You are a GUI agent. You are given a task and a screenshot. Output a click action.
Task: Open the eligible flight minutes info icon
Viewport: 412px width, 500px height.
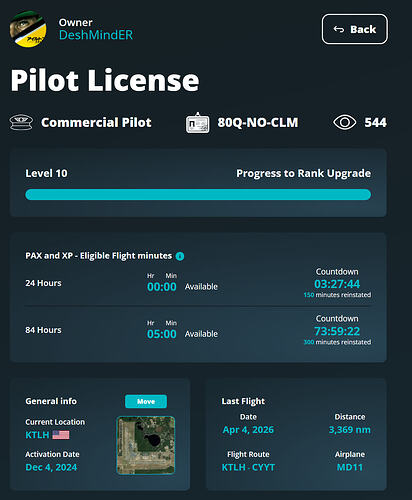tap(180, 256)
